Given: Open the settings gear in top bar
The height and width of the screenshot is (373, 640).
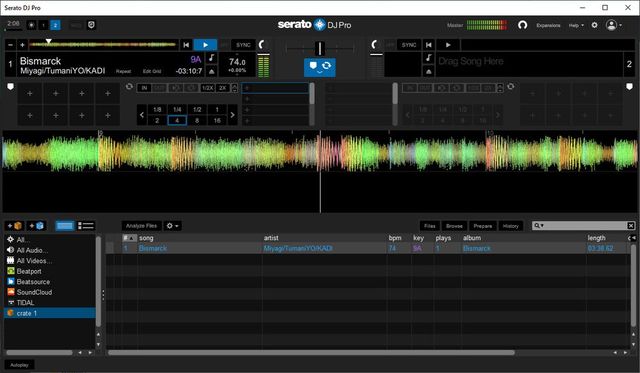Looking at the screenshot, I should coord(594,25).
